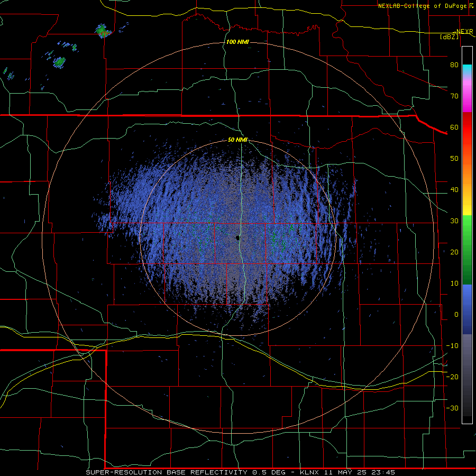Click the -20 value on dBZ scale

(x=452, y=377)
